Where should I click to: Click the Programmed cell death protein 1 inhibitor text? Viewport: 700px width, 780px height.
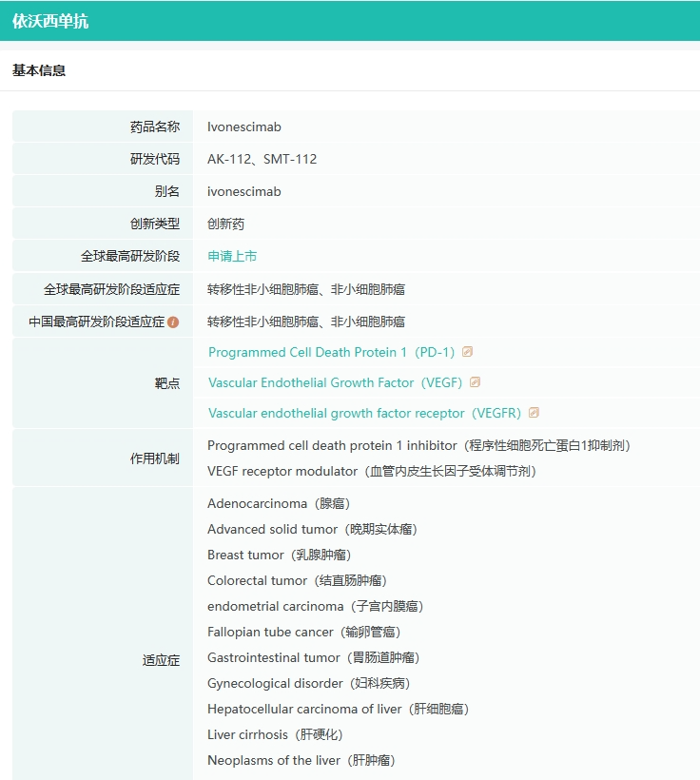418,445
